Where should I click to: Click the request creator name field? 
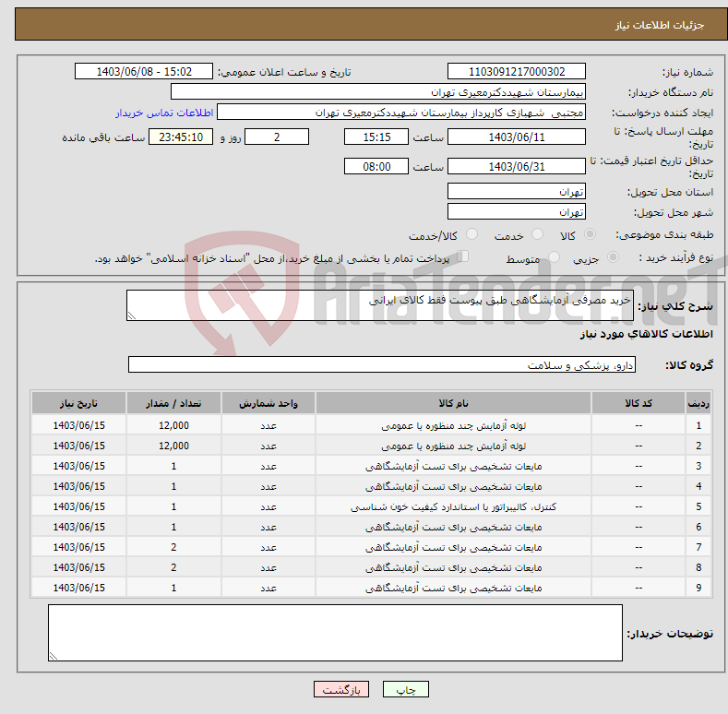pyautogui.click(x=401, y=113)
